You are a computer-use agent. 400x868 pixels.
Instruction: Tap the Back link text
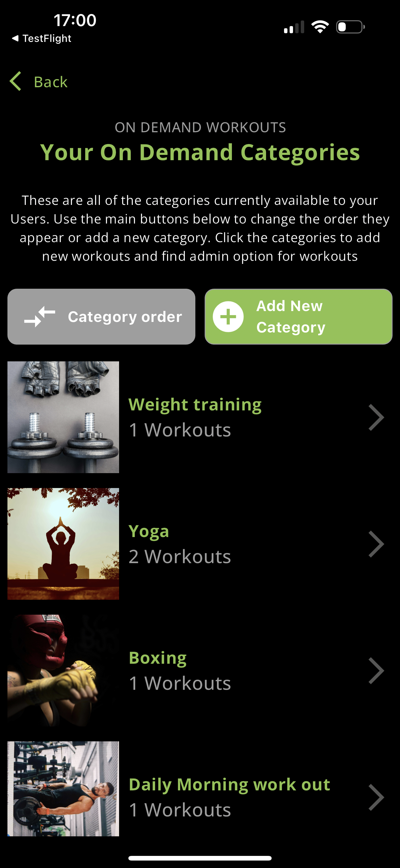tap(51, 82)
